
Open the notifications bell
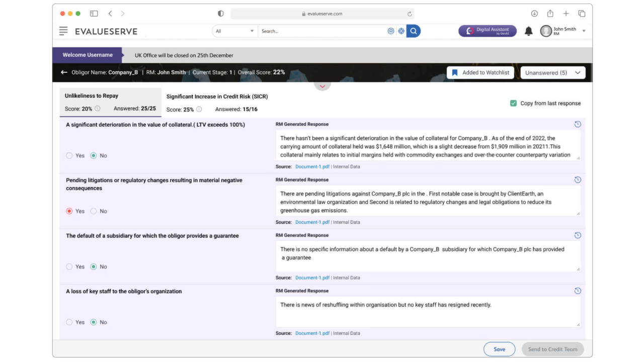(x=528, y=31)
